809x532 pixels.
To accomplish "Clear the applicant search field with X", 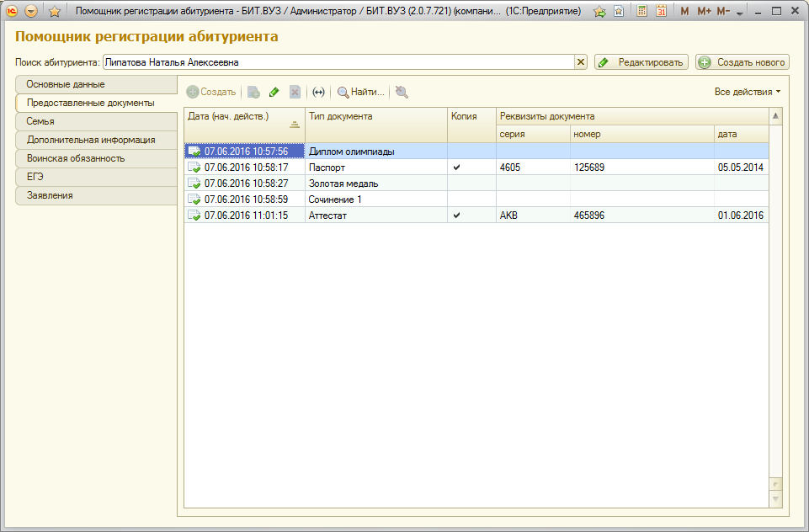I will click(x=580, y=62).
